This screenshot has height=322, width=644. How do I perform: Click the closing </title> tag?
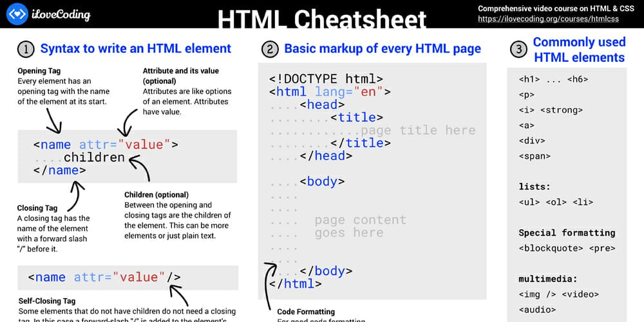tap(360, 143)
